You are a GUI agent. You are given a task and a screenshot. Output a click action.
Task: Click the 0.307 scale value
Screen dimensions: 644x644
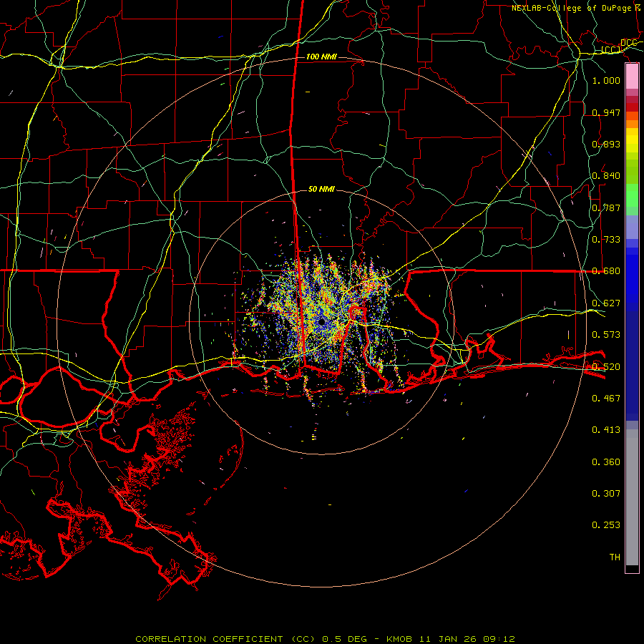coord(606,493)
